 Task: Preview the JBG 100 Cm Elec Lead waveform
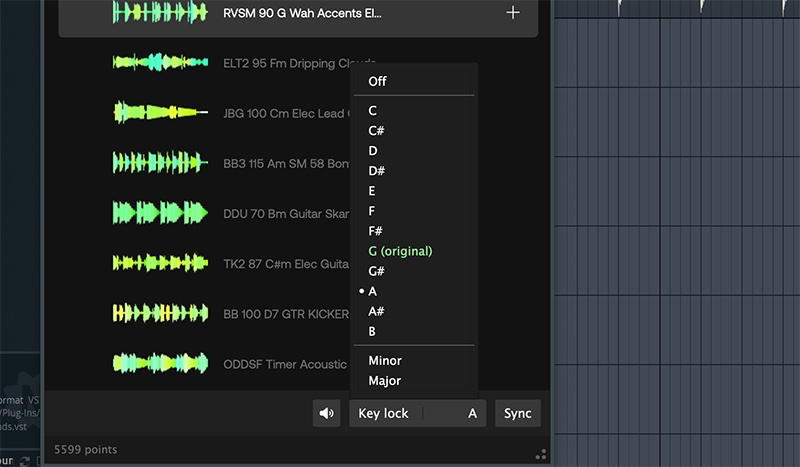pyautogui.click(x=160, y=112)
